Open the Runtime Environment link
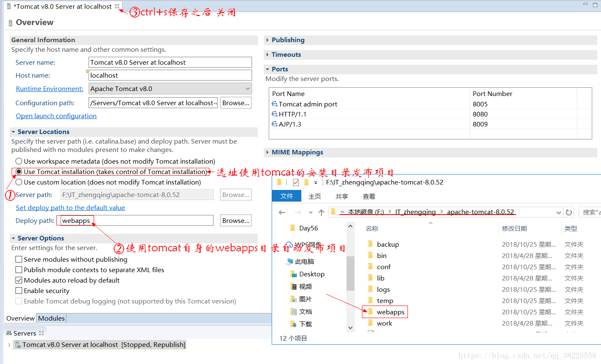 [x=50, y=88]
